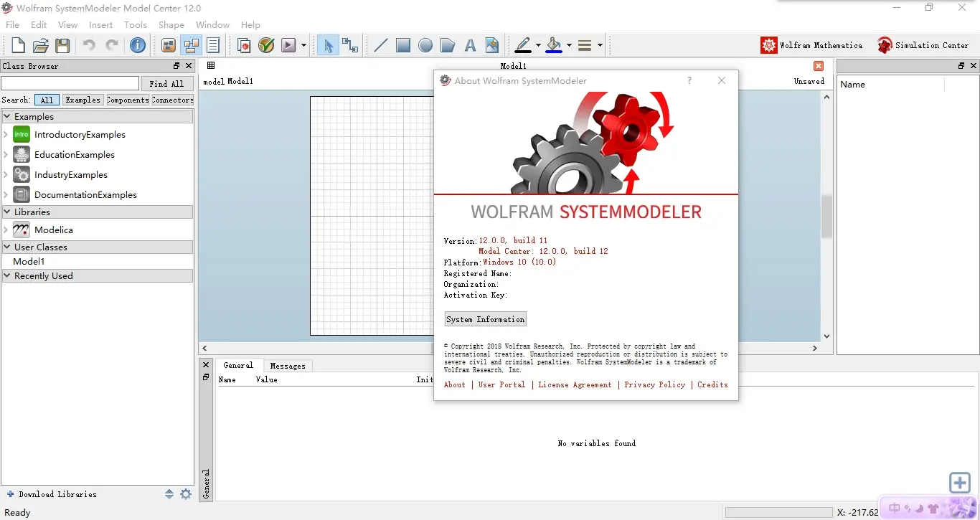Click the Class Browser search input field
980x520 pixels.
click(x=70, y=83)
